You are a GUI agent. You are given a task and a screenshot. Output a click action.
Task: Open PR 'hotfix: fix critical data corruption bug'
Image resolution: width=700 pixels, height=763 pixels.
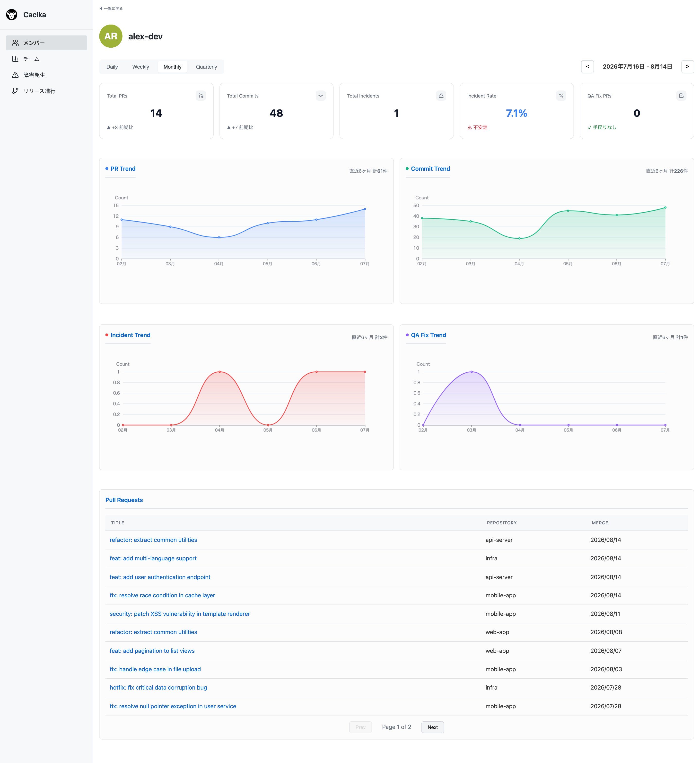(158, 688)
